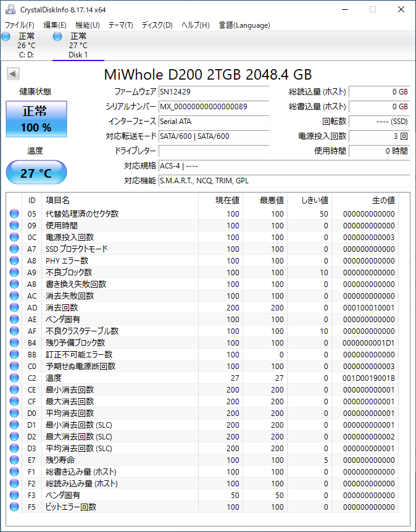This screenshot has width=416, height=532.
Task: Click status orb of attribute A7 row
Action: click(14, 249)
